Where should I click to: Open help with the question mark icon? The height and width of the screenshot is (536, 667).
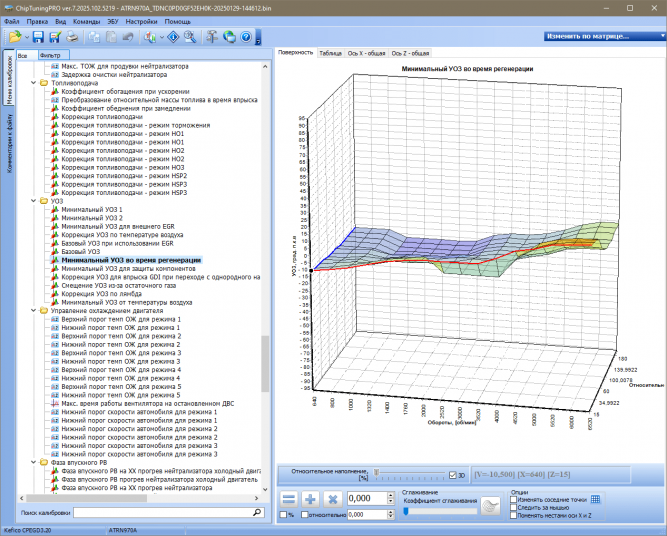point(246,37)
